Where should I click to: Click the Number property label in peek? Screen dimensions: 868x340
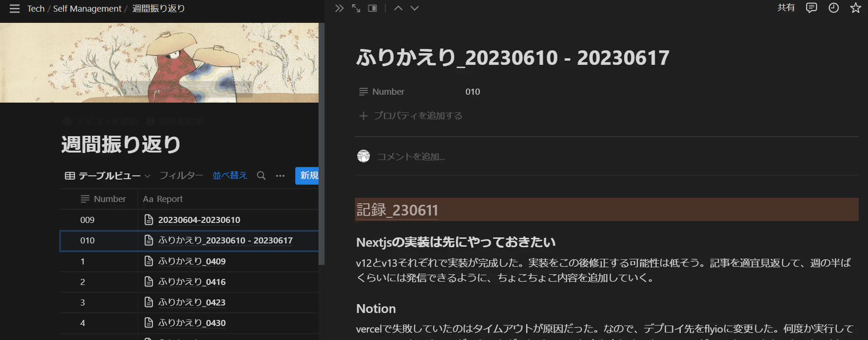pyautogui.click(x=388, y=92)
